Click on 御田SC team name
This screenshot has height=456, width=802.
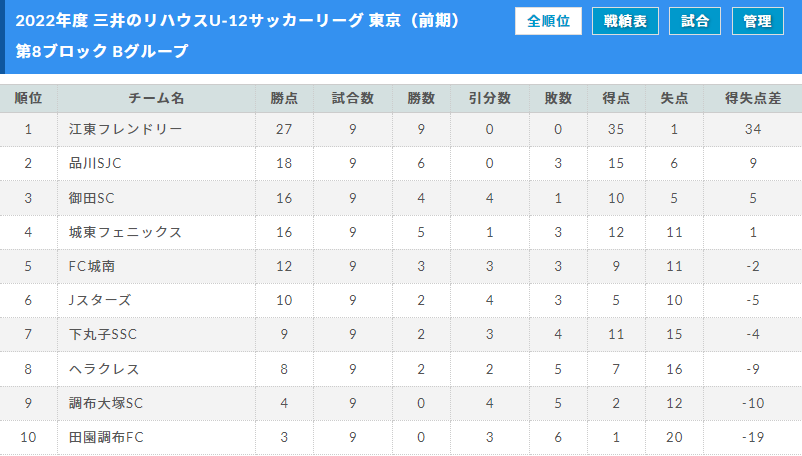click(x=91, y=198)
